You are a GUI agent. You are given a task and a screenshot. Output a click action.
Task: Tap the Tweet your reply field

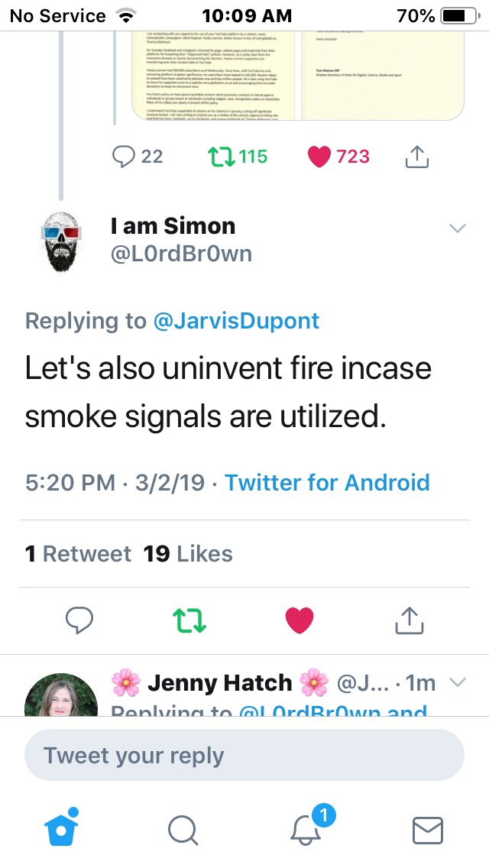(x=244, y=755)
